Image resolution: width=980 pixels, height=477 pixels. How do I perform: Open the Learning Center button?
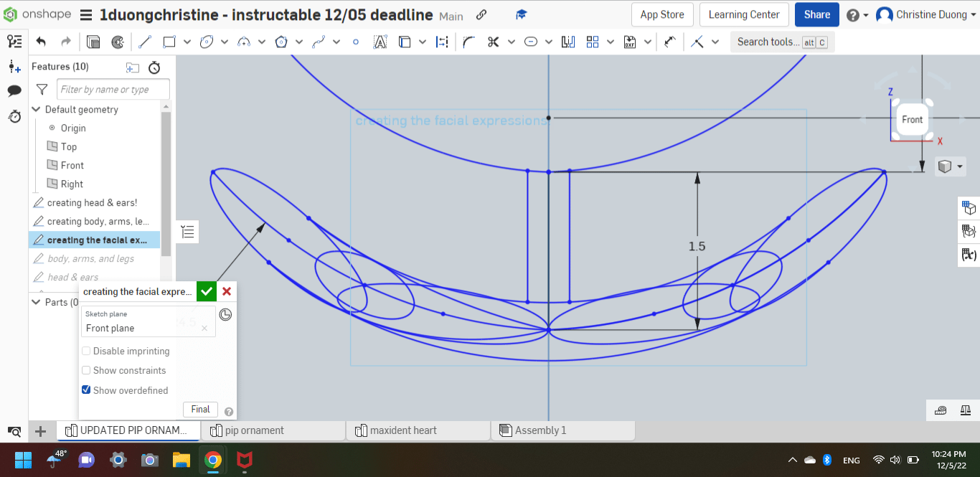744,14
